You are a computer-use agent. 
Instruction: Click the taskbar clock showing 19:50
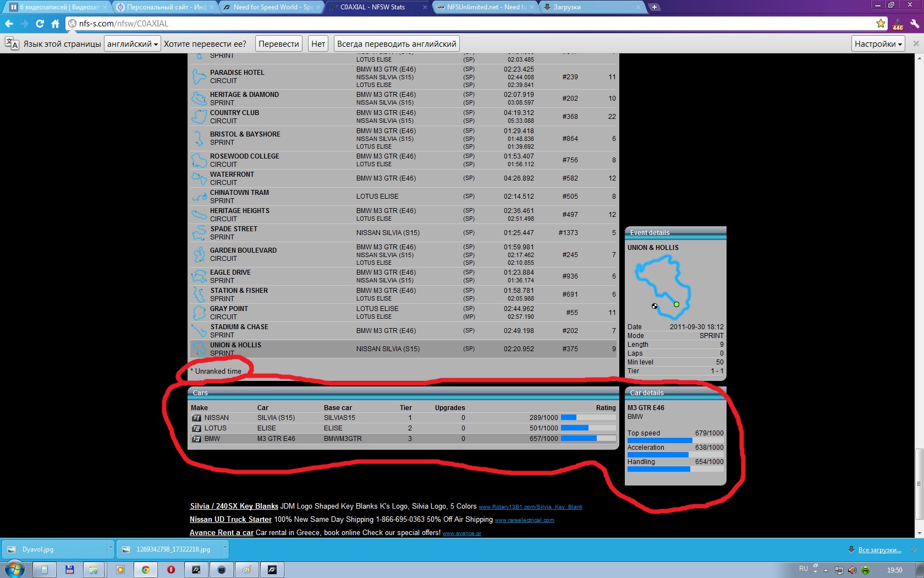pos(894,570)
